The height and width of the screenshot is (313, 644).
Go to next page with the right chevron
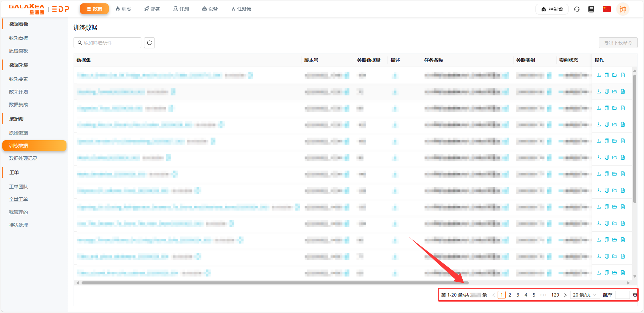tap(565, 295)
